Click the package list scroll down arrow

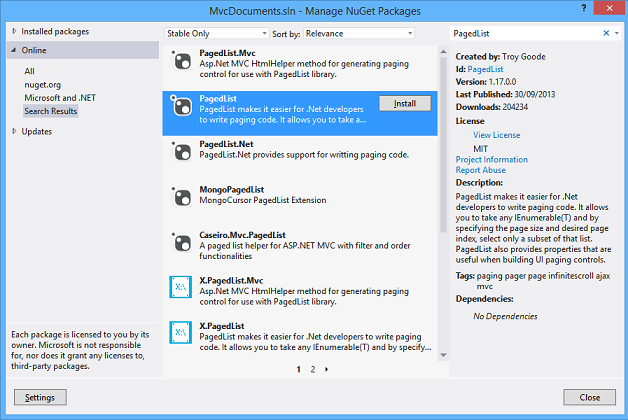pyautogui.click(x=443, y=355)
